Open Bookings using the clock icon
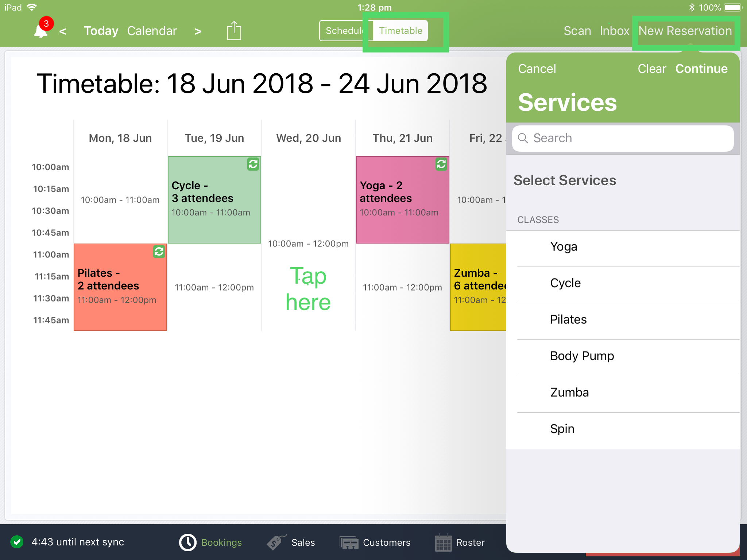The width and height of the screenshot is (747, 560). click(x=187, y=542)
